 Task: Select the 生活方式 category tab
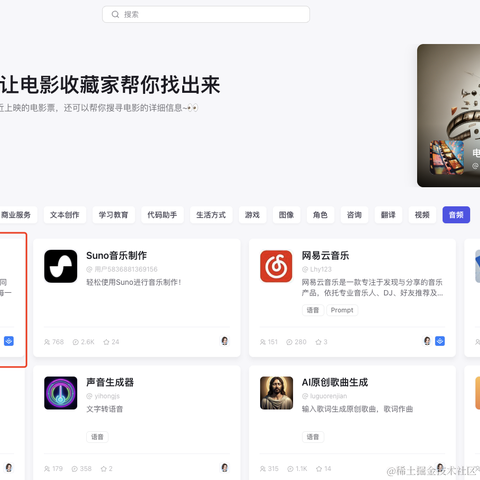(x=211, y=215)
